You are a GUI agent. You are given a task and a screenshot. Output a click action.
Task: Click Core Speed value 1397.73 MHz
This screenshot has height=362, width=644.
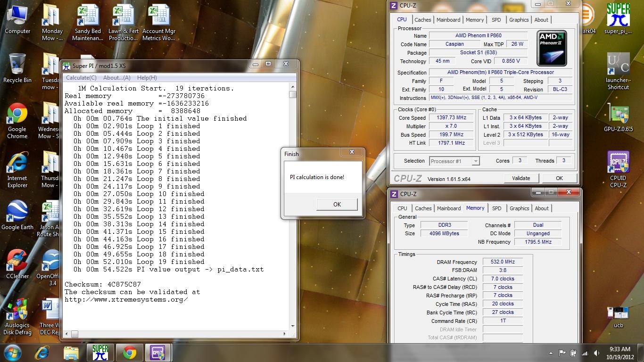pos(452,118)
